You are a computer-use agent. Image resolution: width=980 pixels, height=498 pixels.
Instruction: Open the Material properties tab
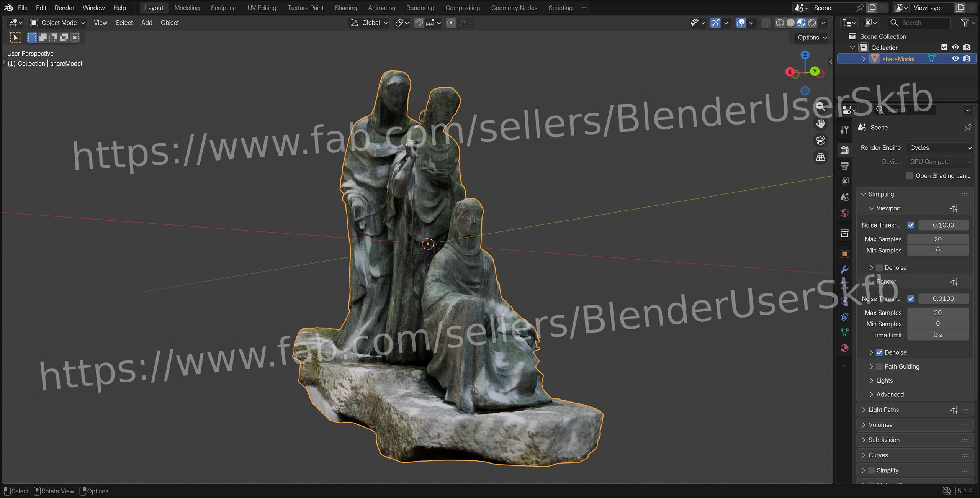coord(844,348)
